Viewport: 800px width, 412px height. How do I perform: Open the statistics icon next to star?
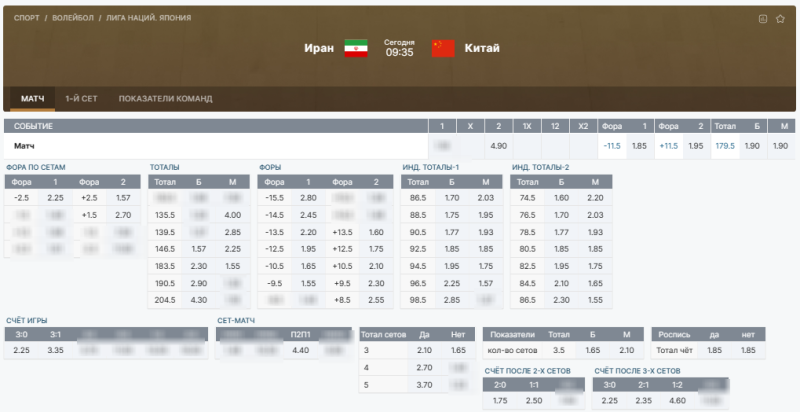(x=763, y=18)
